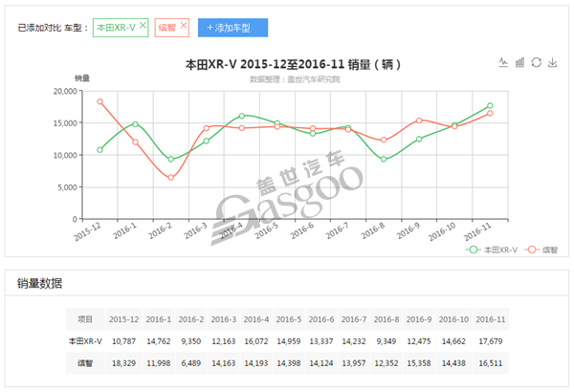This screenshot has height=392, width=574.
Task: Click the 2016-5 x-axis label on chart
Action: point(267,230)
